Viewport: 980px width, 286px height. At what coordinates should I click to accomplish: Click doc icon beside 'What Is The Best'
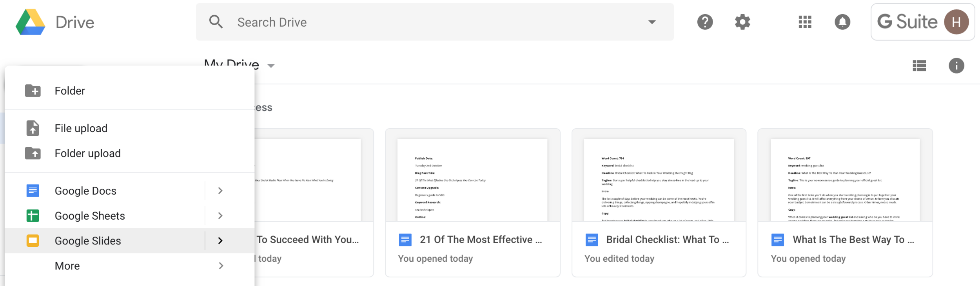777,240
